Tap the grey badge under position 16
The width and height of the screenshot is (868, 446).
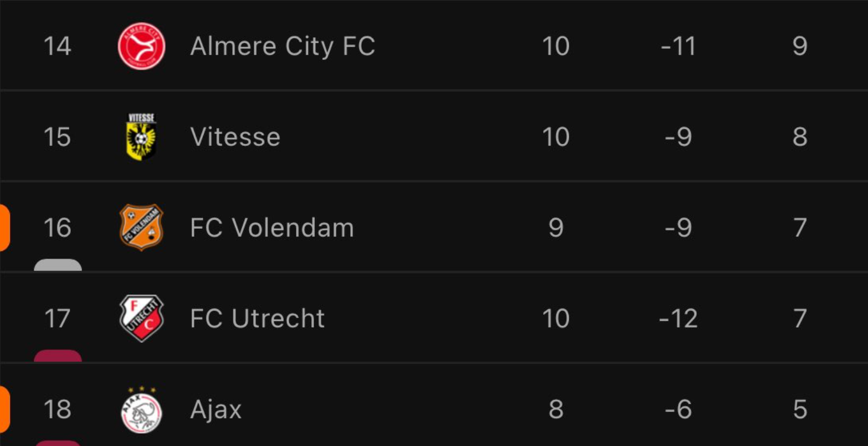point(58,265)
